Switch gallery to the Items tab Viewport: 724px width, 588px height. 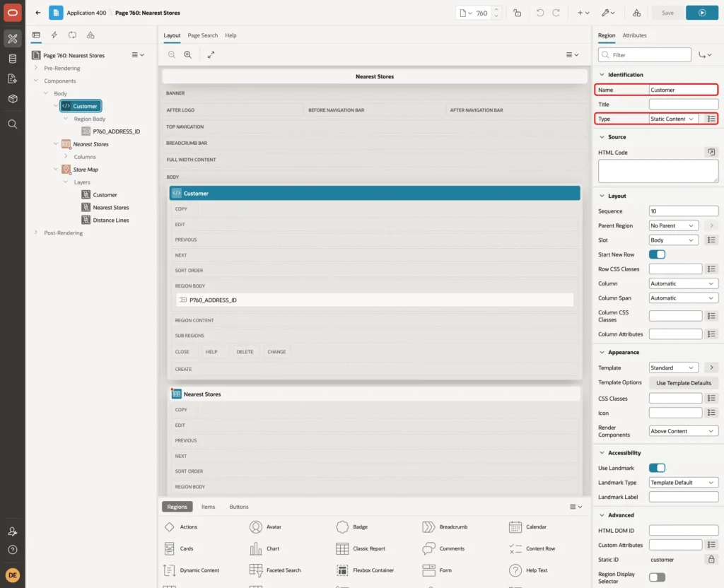pos(209,507)
